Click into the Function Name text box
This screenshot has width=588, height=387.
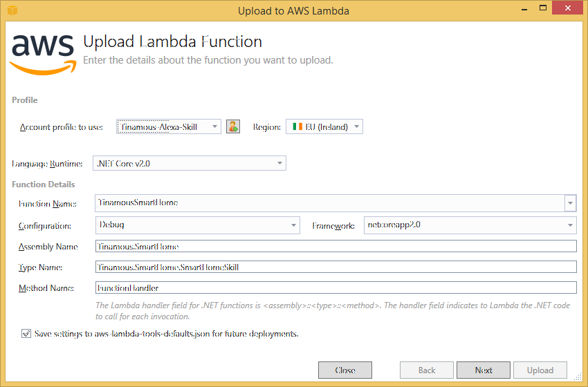point(329,203)
